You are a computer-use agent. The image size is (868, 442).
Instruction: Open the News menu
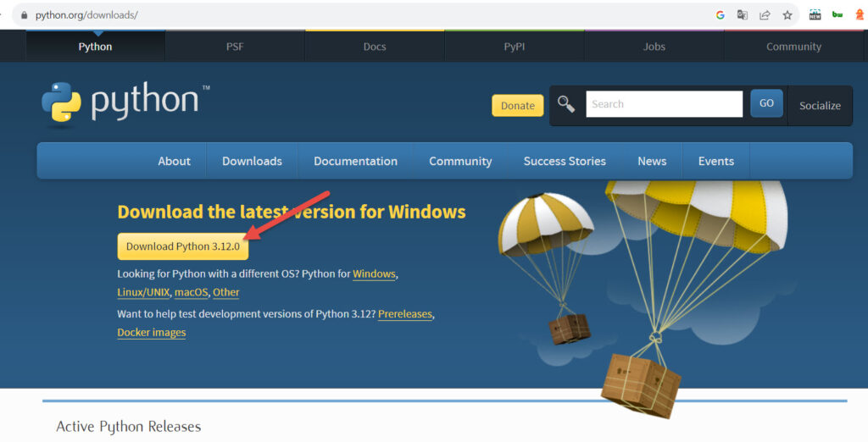[x=652, y=161]
